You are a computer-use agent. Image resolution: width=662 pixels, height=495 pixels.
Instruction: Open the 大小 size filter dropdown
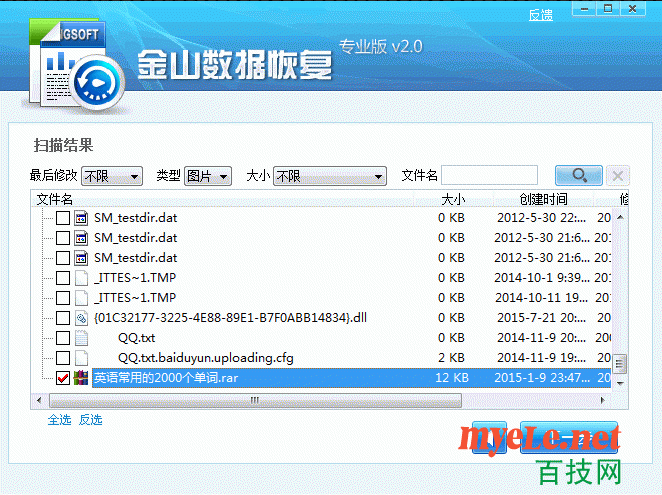click(x=330, y=176)
